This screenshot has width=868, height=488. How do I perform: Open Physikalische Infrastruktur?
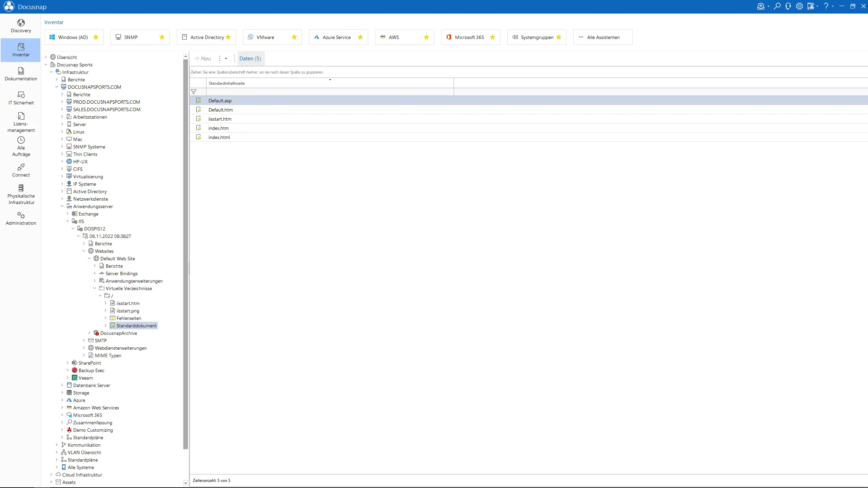(x=21, y=194)
